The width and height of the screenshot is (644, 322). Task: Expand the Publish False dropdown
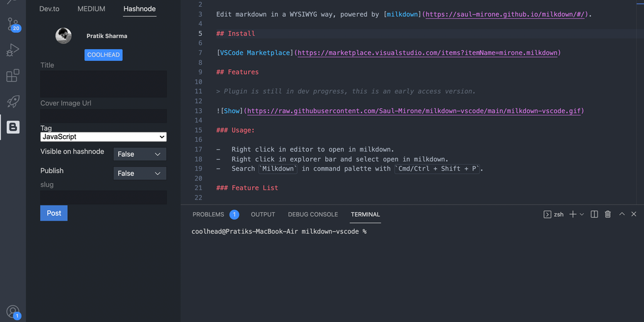coord(140,173)
